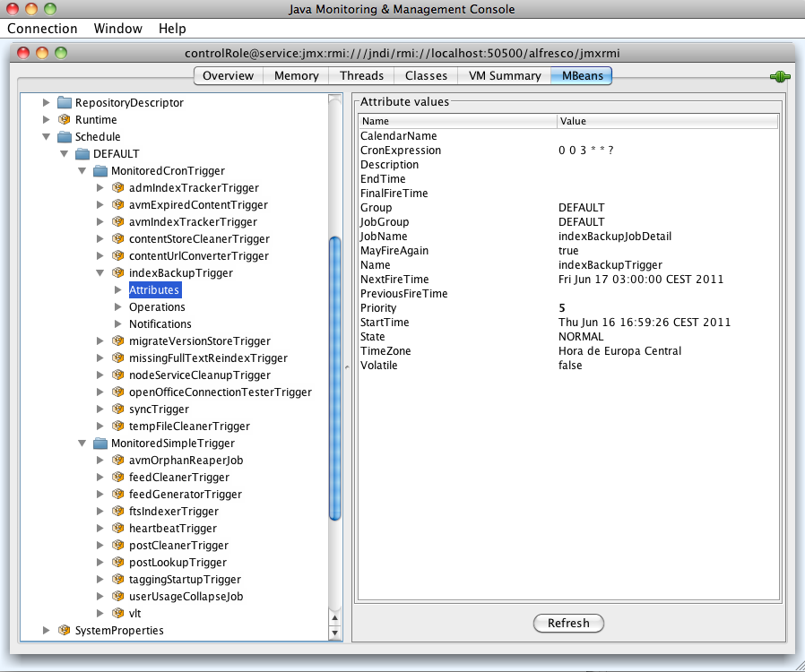Viewport: 805px width, 672px height.
Task: Open the Connection menu
Action: click(43, 28)
